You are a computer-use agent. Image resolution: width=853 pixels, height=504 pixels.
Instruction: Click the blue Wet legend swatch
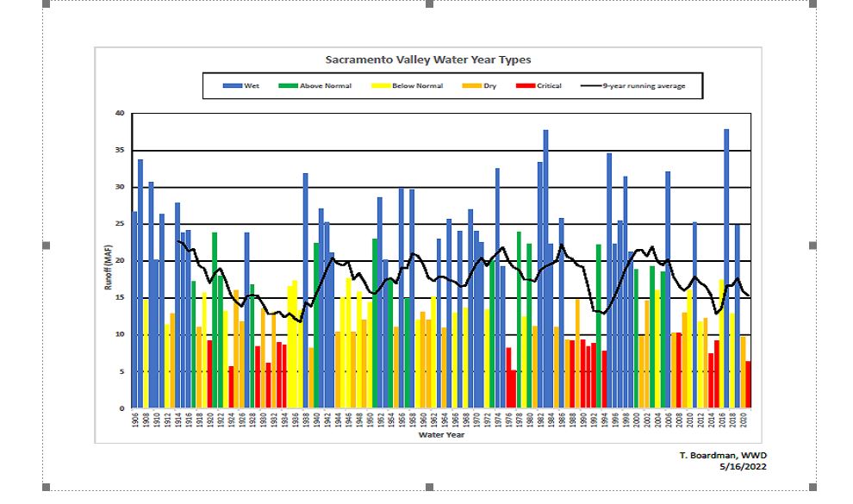[233, 86]
